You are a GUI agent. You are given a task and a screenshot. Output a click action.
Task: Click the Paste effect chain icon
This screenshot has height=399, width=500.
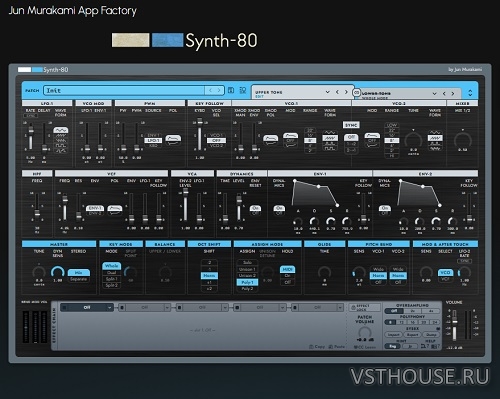[330, 347]
